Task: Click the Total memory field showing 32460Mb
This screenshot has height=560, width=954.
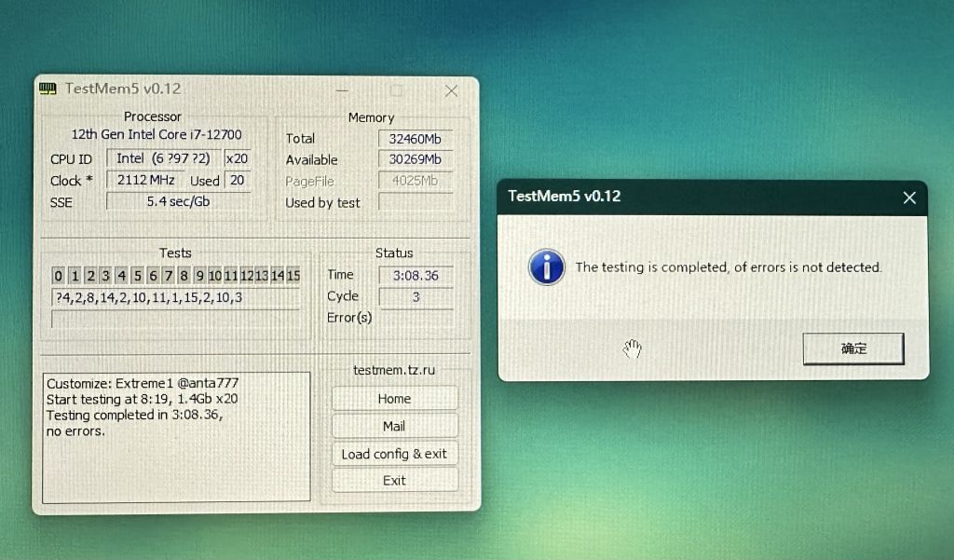Action: (416, 139)
